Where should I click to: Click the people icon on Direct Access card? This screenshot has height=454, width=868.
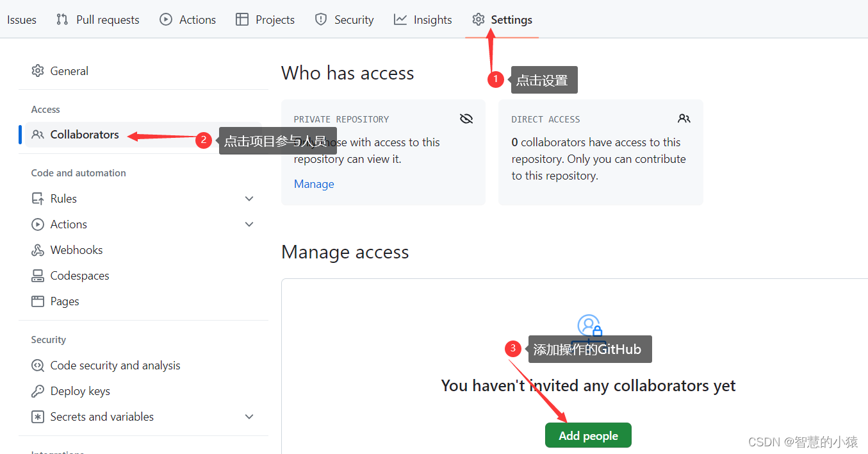[x=684, y=118]
